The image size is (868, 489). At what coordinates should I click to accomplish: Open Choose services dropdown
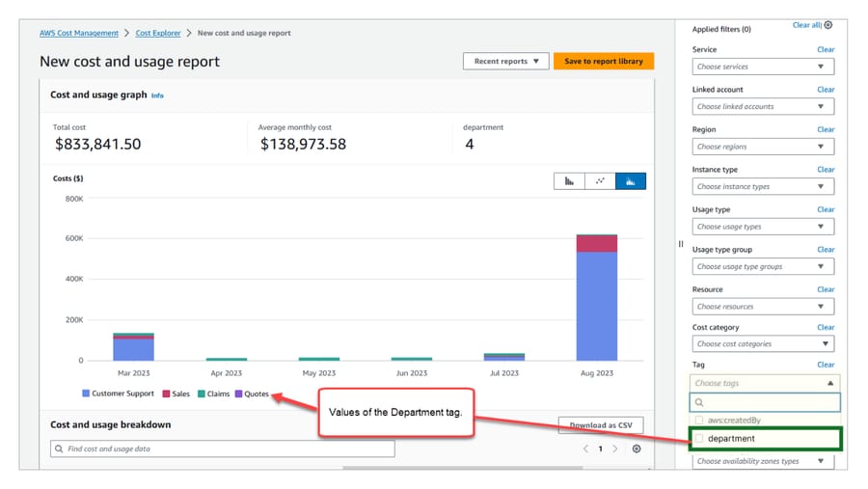tap(763, 67)
